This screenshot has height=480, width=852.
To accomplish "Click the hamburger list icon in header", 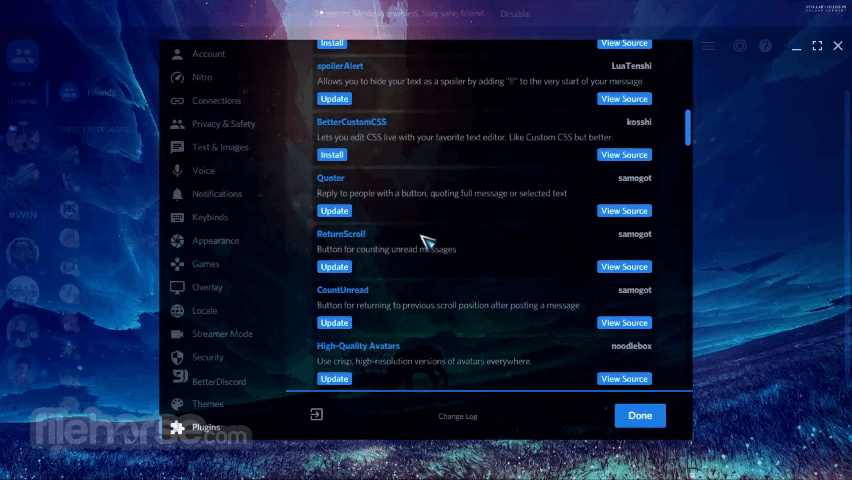I will tap(708, 46).
